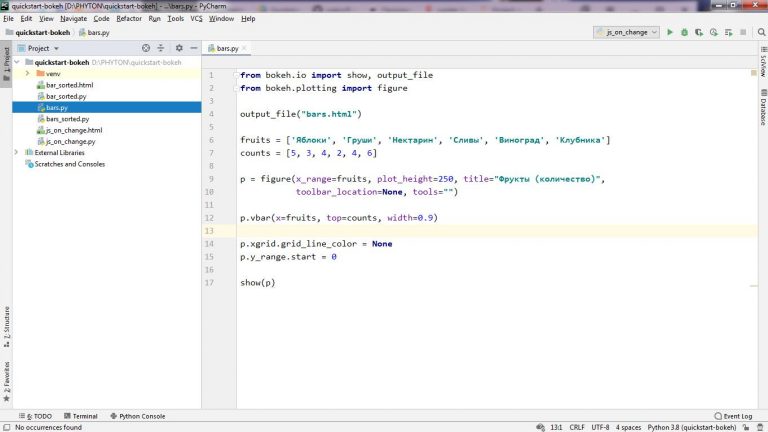
Task: Select bar_sorted.html in the project tree
Action: (69, 85)
